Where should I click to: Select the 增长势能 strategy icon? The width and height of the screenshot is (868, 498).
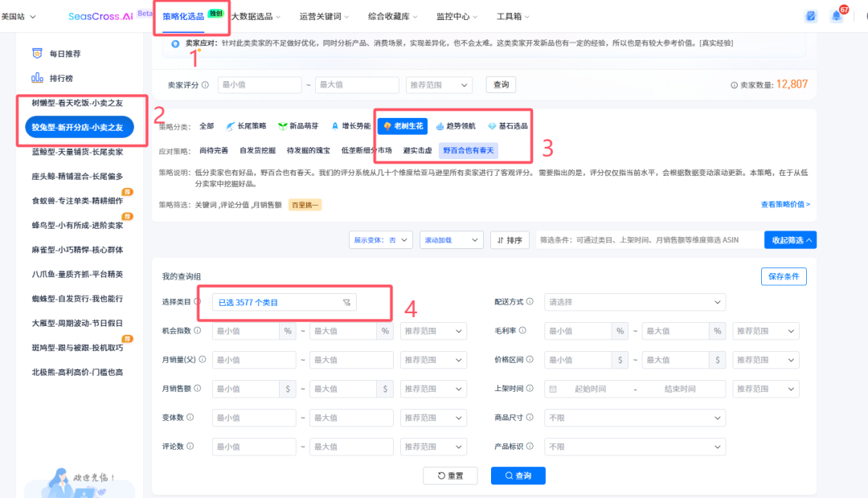tap(336, 124)
